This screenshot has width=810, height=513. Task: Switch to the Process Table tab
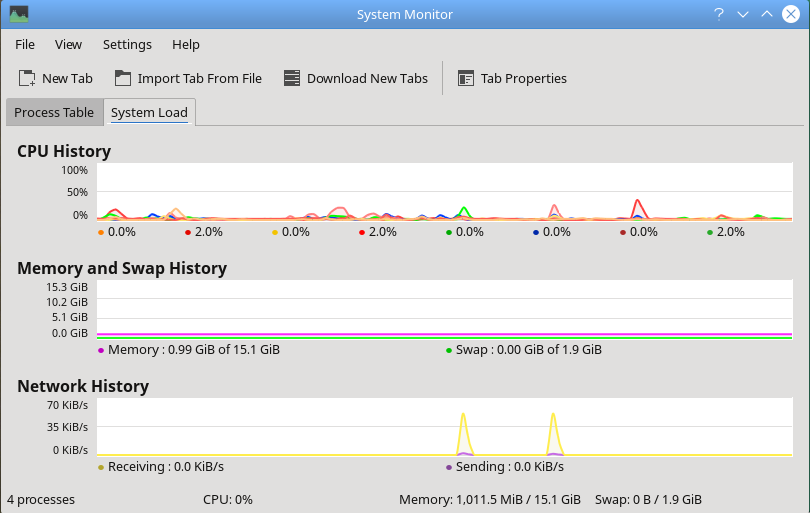coord(54,112)
